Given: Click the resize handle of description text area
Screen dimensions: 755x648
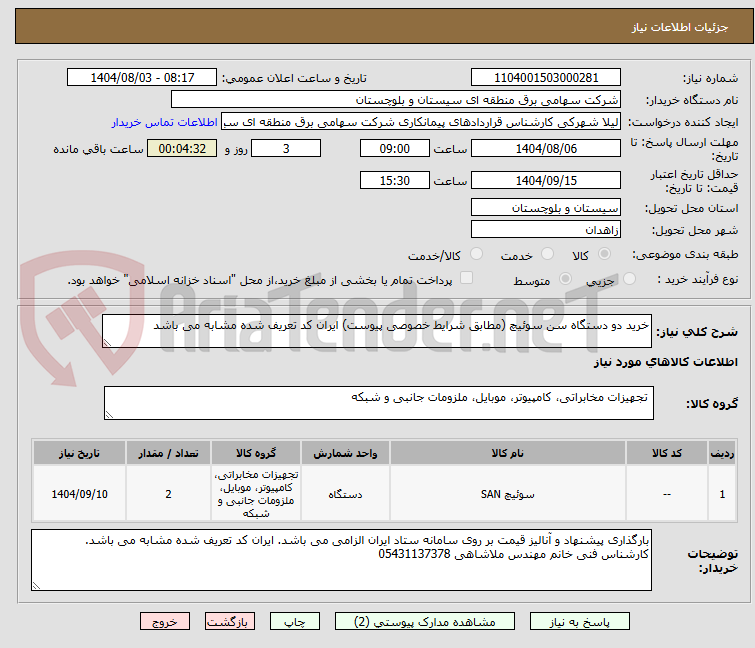Looking at the screenshot, I should point(107,343).
